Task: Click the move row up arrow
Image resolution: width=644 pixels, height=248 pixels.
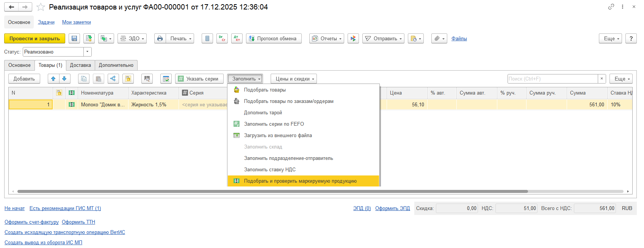Action: (x=53, y=79)
